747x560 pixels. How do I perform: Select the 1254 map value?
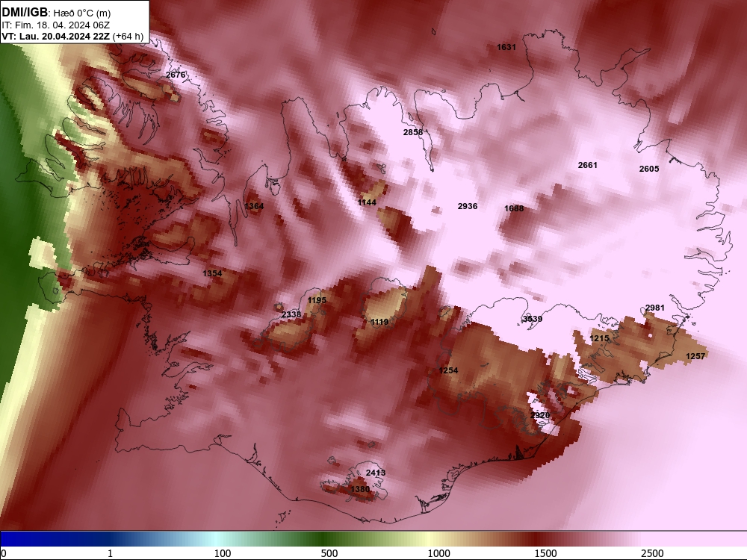point(447,370)
